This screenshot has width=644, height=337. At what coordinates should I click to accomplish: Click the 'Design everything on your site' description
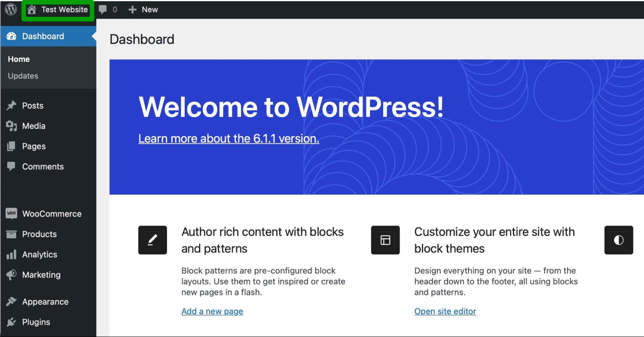pos(496,281)
